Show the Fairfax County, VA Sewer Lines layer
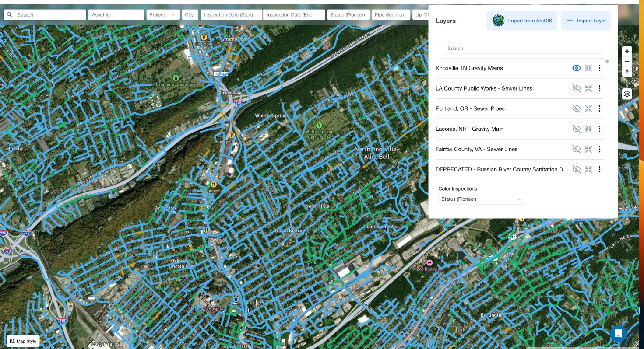The image size is (644, 349). click(x=577, y=149)
